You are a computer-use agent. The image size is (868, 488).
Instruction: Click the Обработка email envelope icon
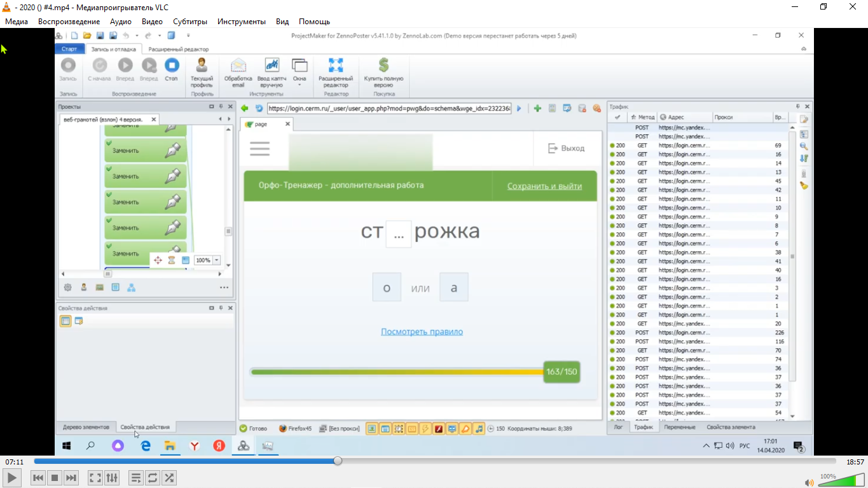[238, 66]
